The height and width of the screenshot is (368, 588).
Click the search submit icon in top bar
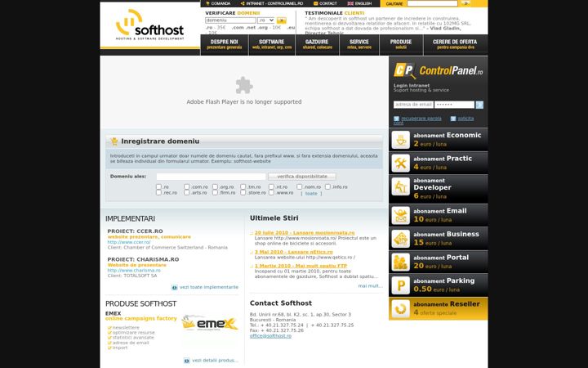[x=465, y=3]
